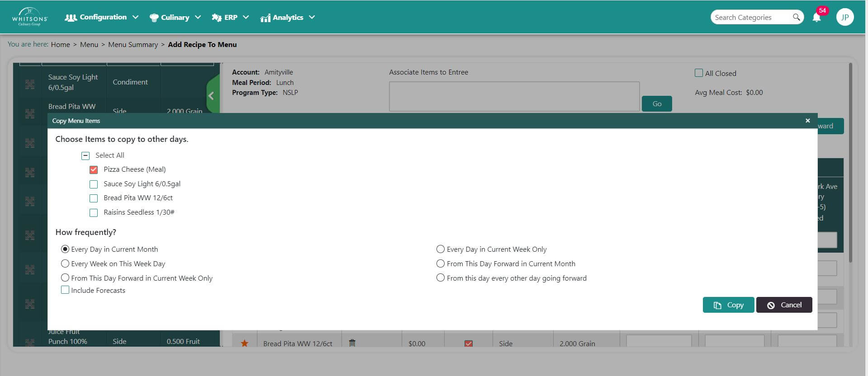868x376 pixels.
Task: Click the Search Categories field
Action: [x=751, y=17]
